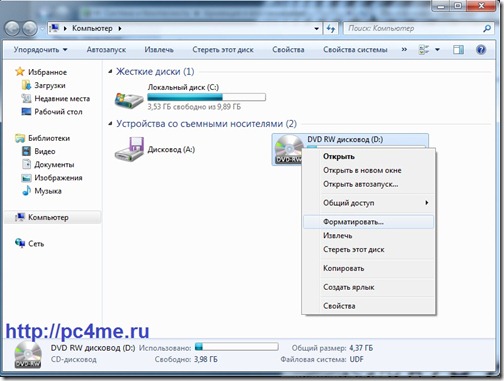
Task: Click the Документы library icon
Action: (26, 164)
